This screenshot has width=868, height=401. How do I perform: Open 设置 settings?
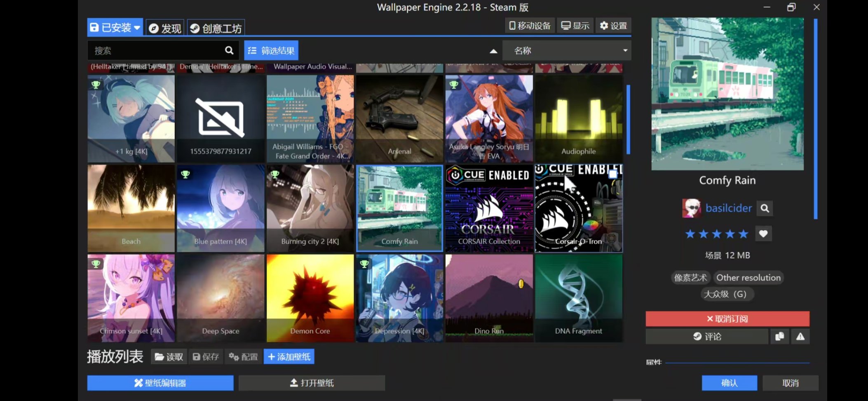click(x=613, y=26)
